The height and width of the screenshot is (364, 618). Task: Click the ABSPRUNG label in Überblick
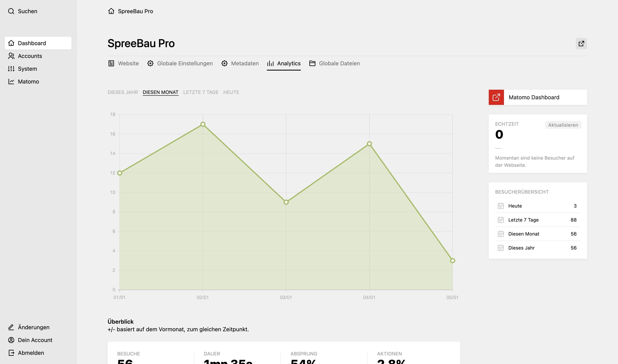click(x=304, y=354)
